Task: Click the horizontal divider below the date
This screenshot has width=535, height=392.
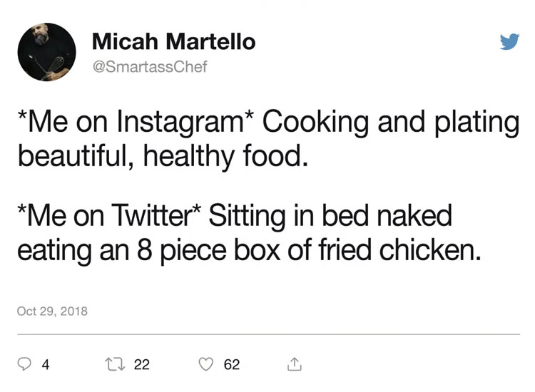Action: pos(267,334)
